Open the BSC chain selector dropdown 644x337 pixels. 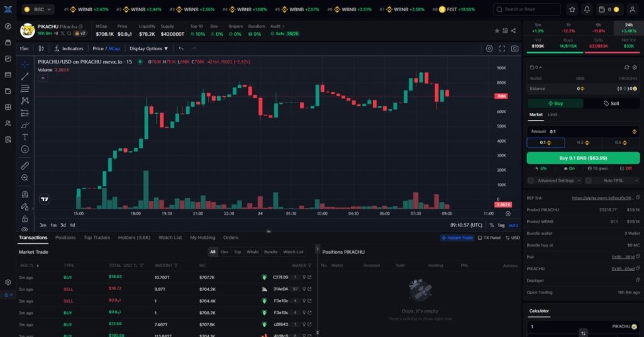38,9
